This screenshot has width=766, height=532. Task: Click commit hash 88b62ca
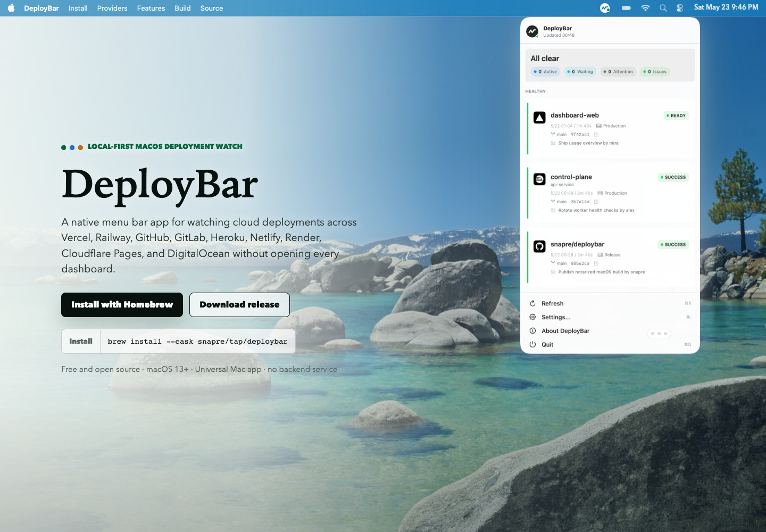click(x=580, y=263)
